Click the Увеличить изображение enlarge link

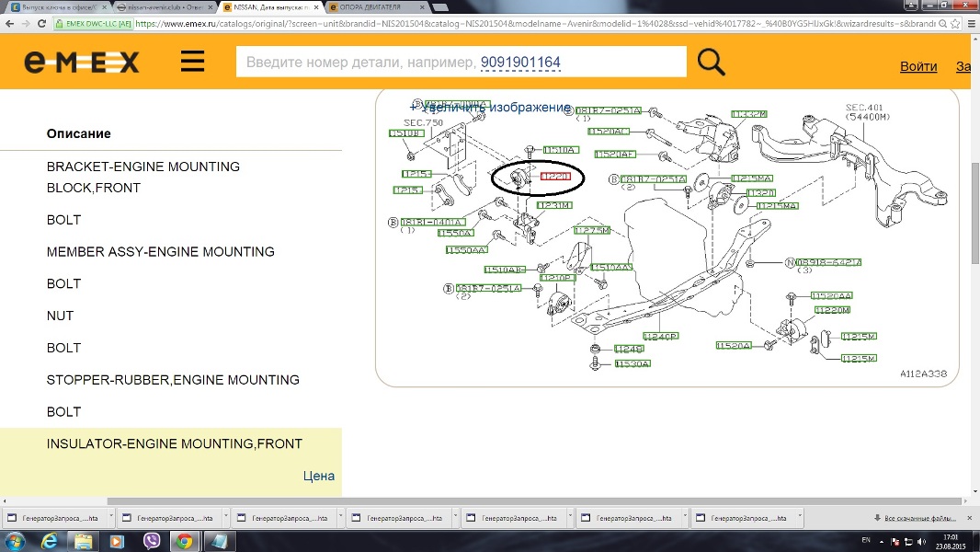click(490, 108)
